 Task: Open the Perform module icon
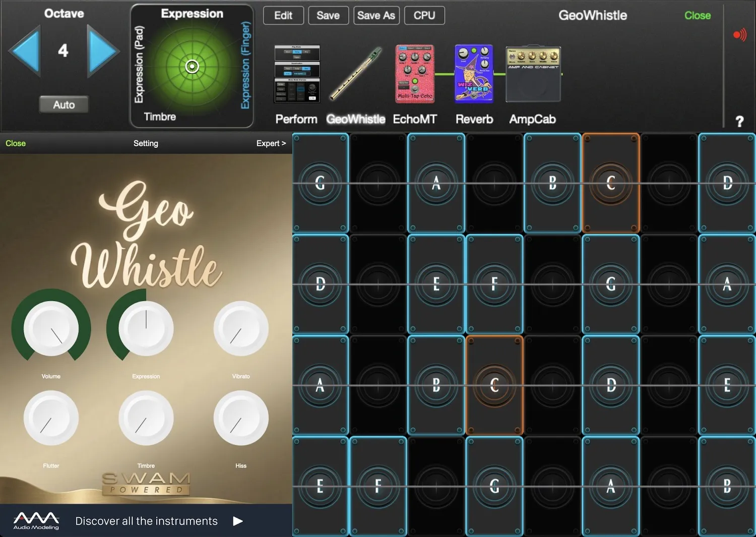click(x=297, y=74)
